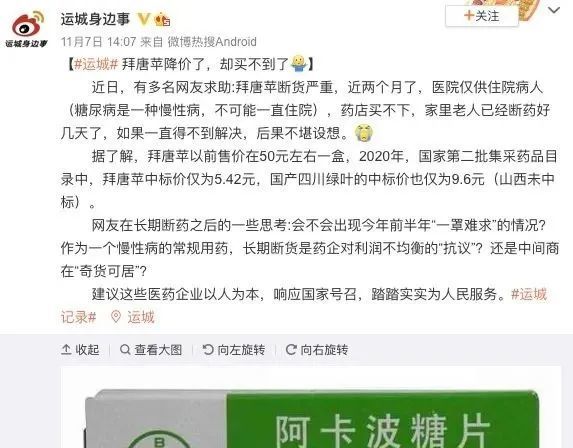This screenshot has width=573, height=448.
Task: Click the upward arrow collapse icon
Action: 66,350
